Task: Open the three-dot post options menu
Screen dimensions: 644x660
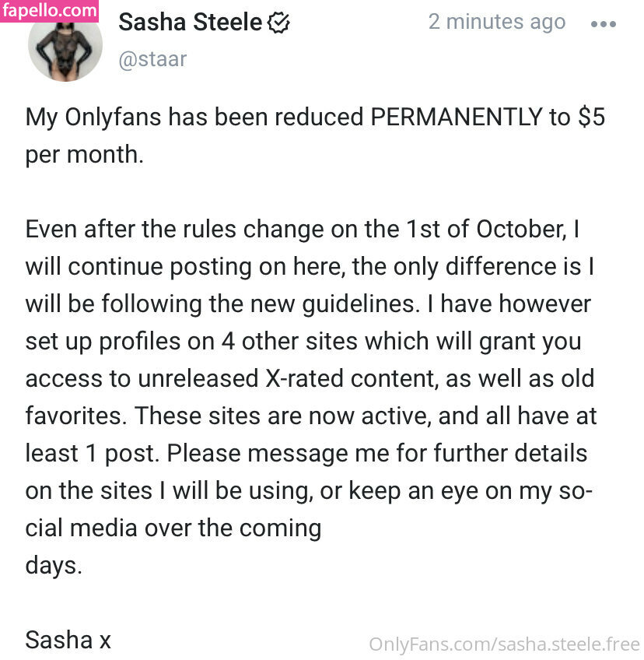Action: [603, 24]
